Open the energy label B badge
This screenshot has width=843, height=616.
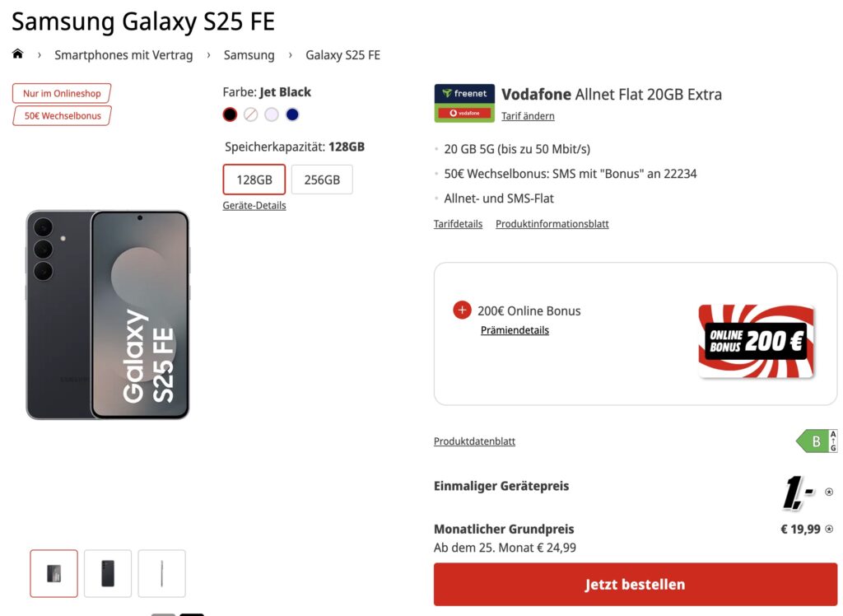tap(816, 441)
